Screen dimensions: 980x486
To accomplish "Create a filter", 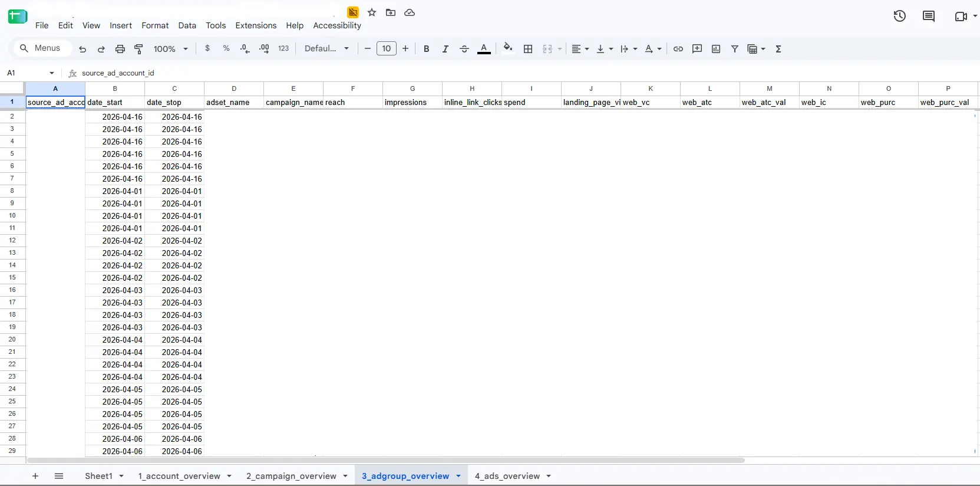I will (x=735, y=49).
